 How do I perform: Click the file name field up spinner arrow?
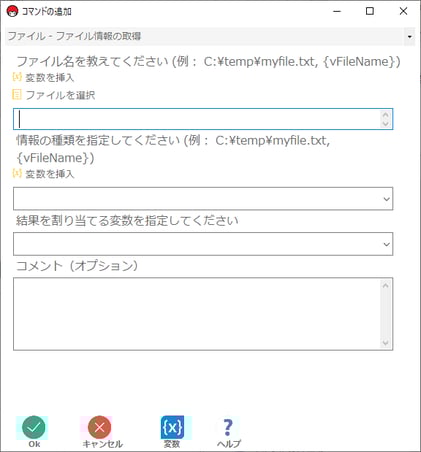point(386,115)
